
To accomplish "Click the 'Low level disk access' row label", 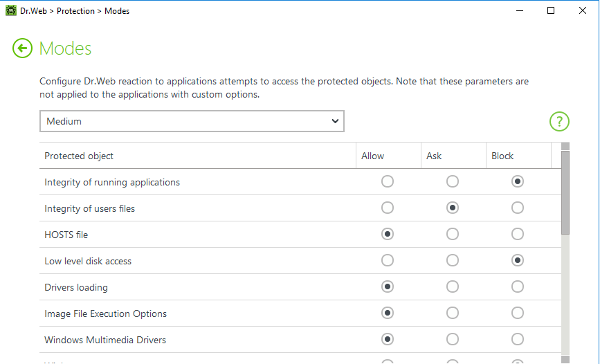I will [88, 261].
